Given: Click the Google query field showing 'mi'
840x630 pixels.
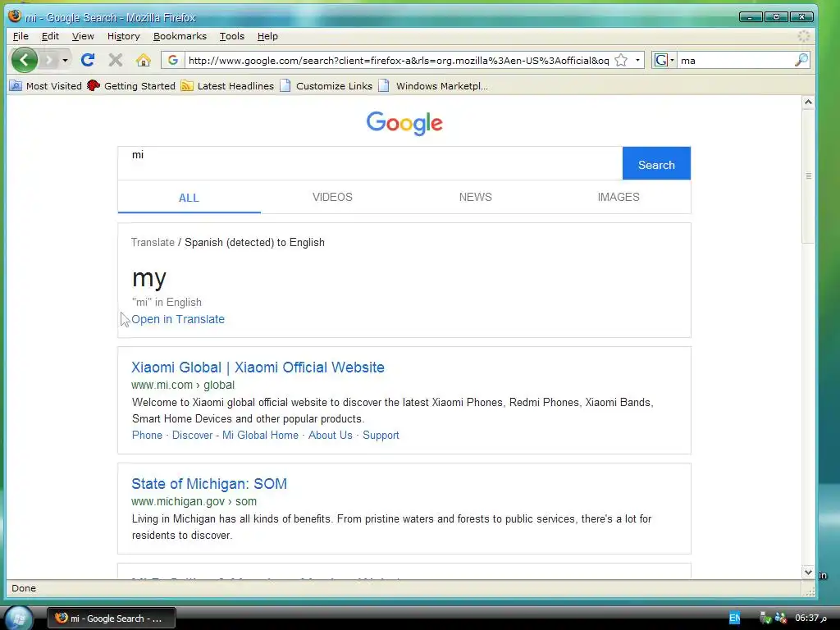Looking at the screenshot, I should tap(370, 163).
